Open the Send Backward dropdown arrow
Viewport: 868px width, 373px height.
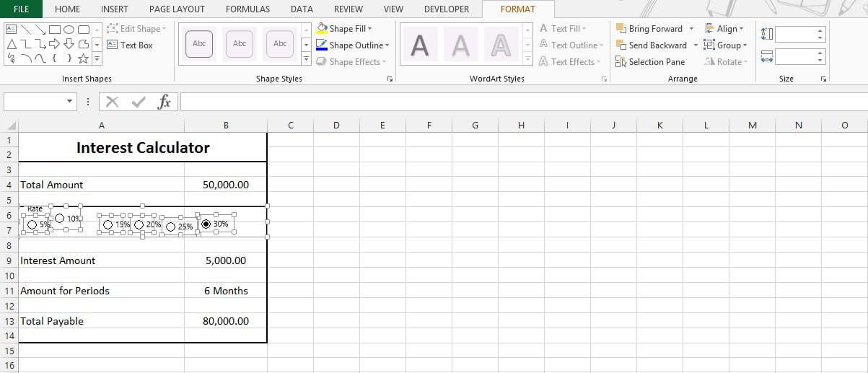click(696, 45)
